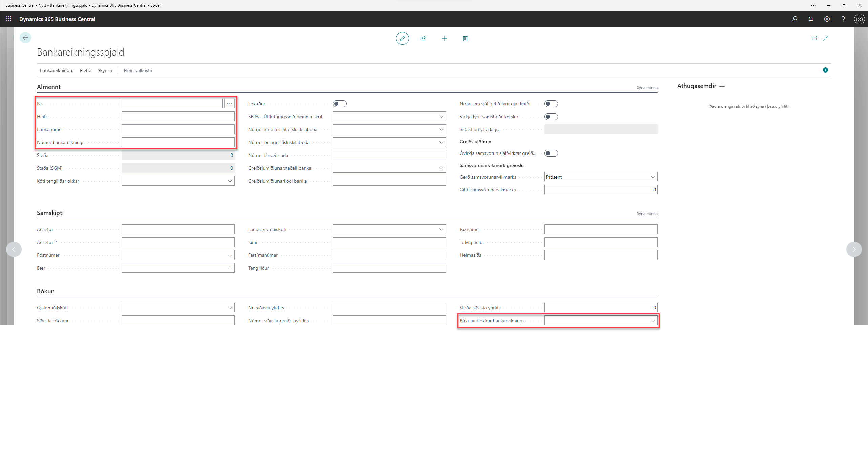Open the settings gear icon
This screenshot has height=472, width=868.
827,19
